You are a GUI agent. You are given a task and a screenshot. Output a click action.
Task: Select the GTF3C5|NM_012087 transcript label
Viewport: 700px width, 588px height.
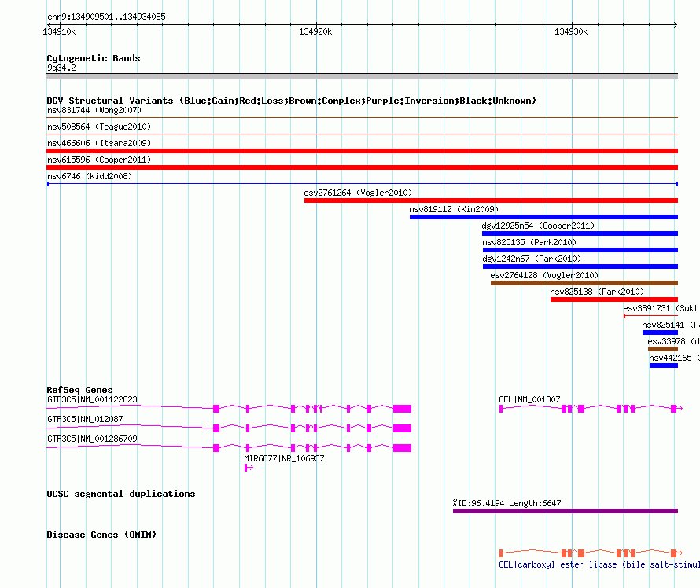click(x=85, y=419)
